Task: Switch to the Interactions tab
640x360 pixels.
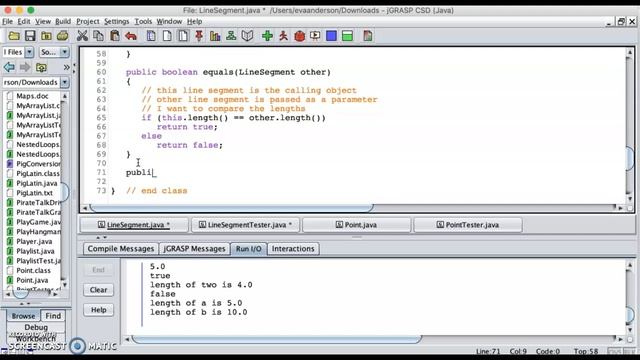Action: [293, 249]
